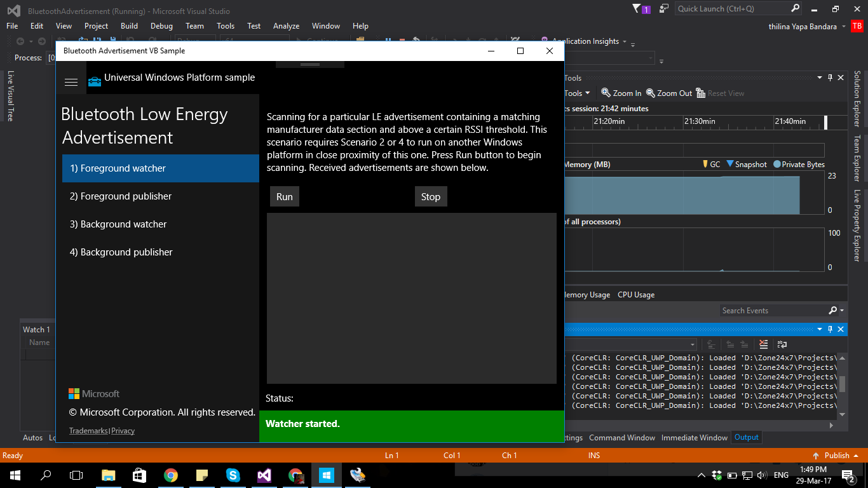Pin the Output panel
868x488 pixels.
pos(830,329)
